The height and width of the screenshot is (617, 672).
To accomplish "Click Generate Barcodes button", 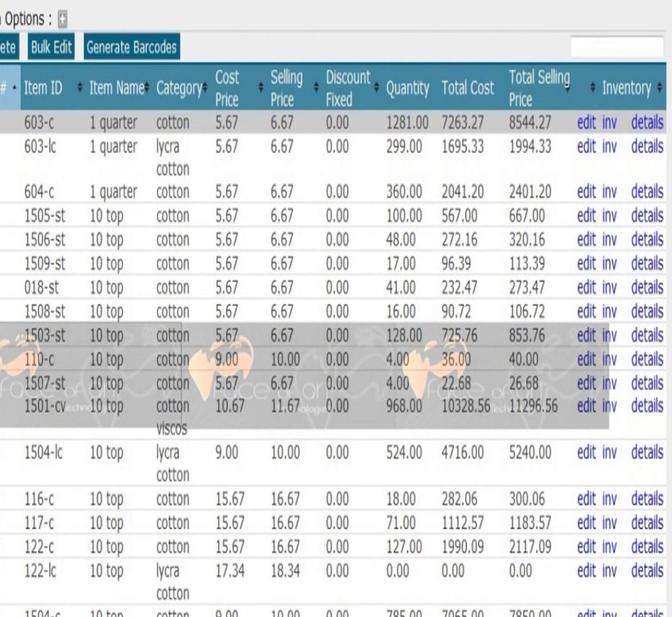I will pos(132,47).
